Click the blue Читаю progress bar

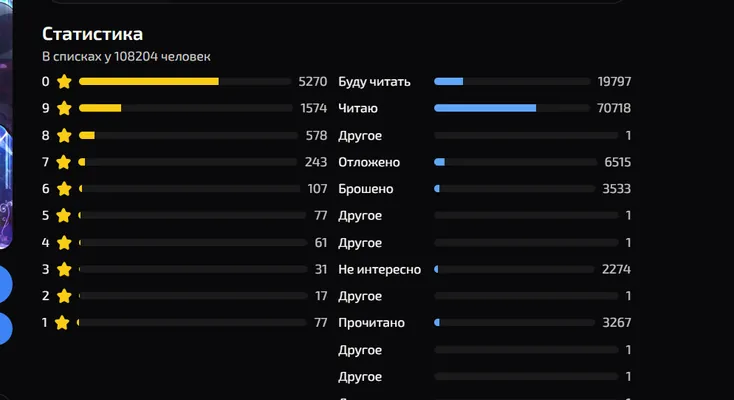[485, 108]
